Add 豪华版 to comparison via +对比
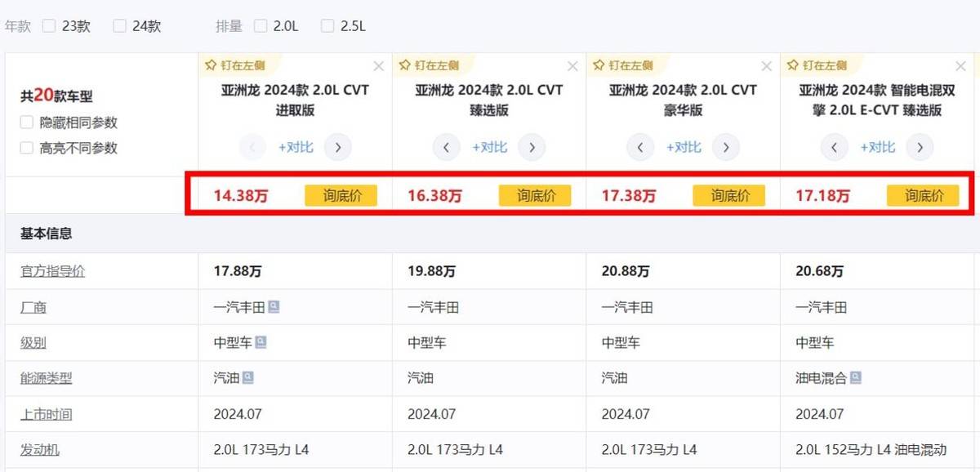The width and height of the screenshot is (980, 472). tap(684, 148)
